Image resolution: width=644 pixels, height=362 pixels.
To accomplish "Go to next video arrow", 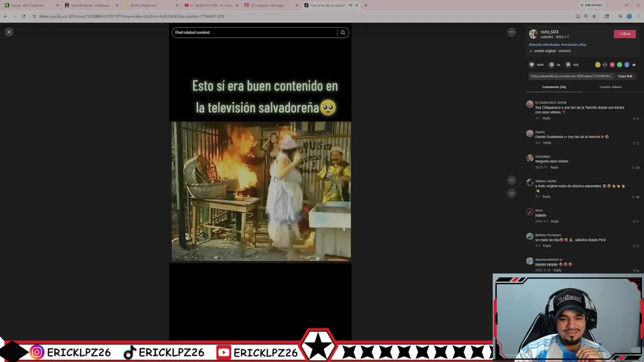I will 511,193.
